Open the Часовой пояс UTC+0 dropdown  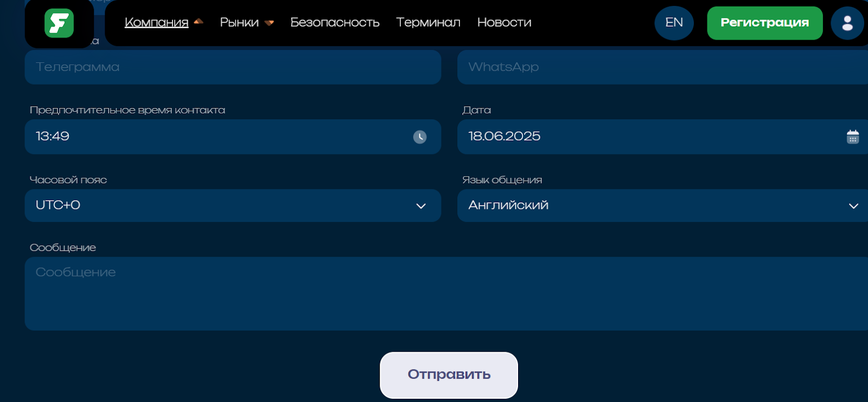point(233,206)
